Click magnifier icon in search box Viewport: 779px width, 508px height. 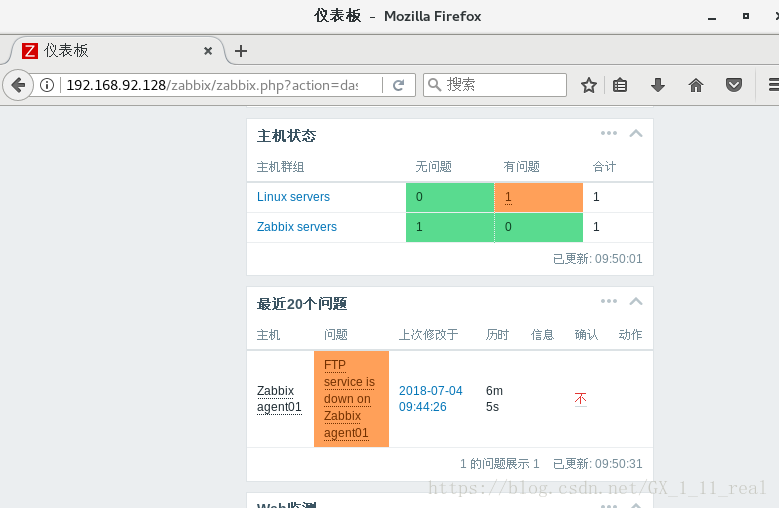pos(434,85)
